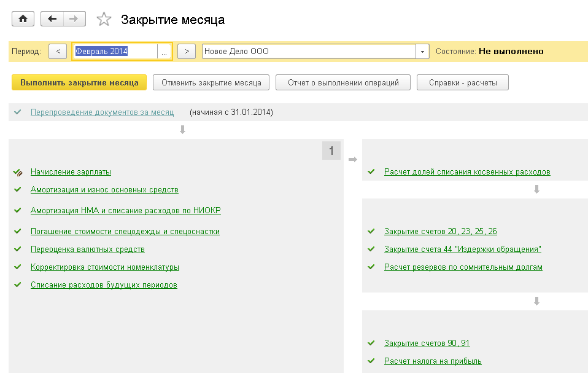The width and height of the screenshot is (588, 373).
Task: Open 'Амортизация и износ основных средств' operation
Action: [104, 189]
